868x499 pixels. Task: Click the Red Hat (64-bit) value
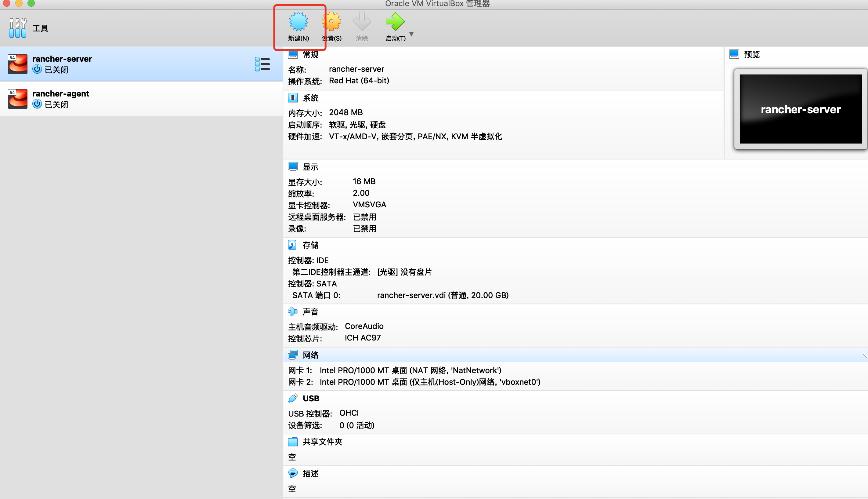(359, 81)
